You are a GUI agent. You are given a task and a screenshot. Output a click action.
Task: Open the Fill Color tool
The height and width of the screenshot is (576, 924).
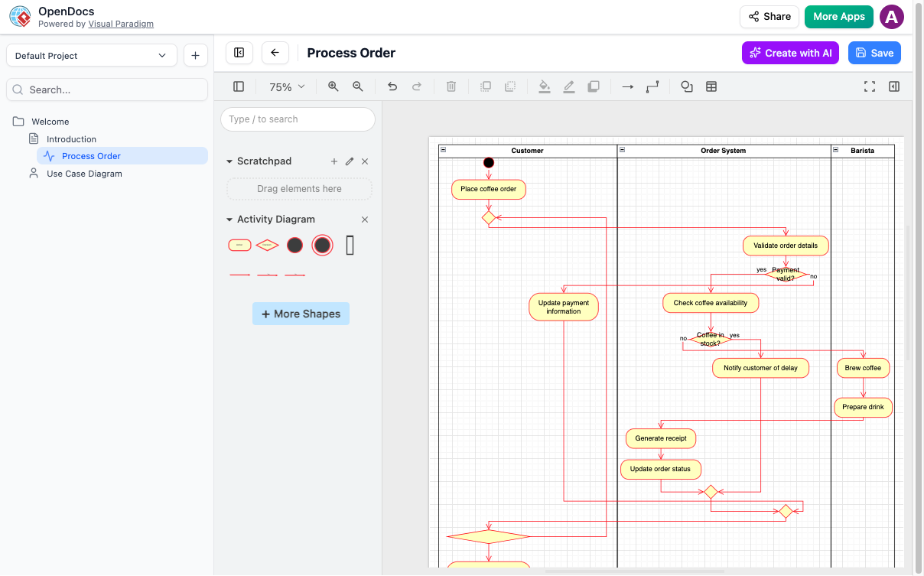coord(544,86)
